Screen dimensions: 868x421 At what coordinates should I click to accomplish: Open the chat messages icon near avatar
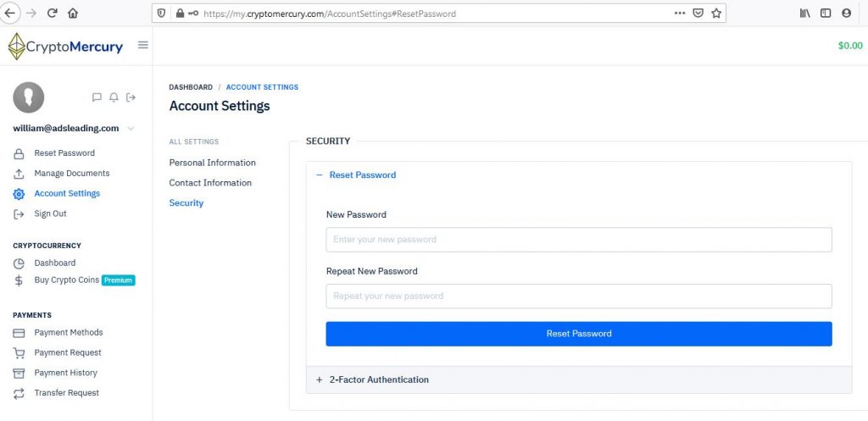click(97, 97)
